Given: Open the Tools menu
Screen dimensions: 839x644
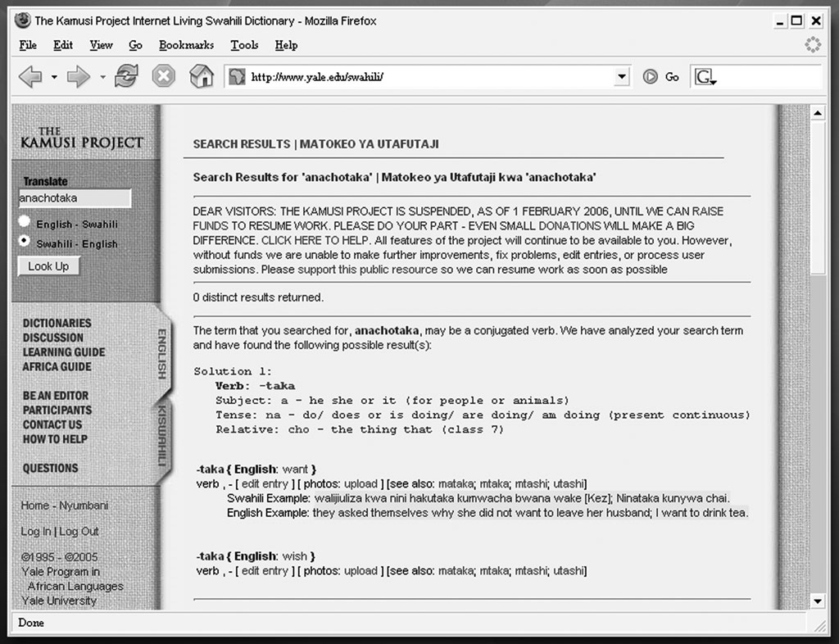Looking at the screenshot, I should (244, 45).
